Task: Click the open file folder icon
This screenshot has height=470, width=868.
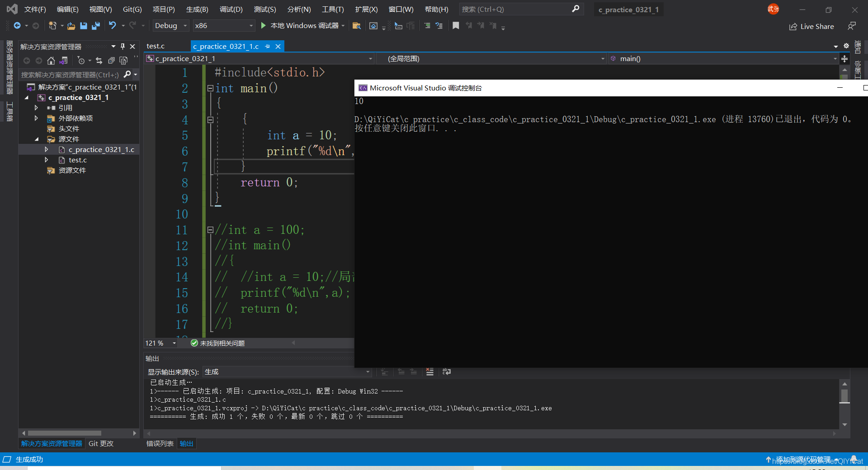Action: [71, 26]
